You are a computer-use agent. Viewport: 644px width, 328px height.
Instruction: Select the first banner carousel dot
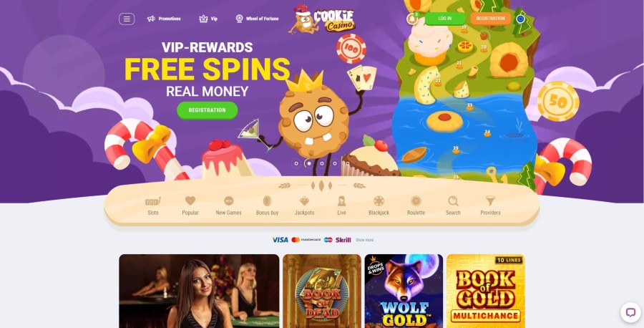pyautogui.click(x=296, y=163)
